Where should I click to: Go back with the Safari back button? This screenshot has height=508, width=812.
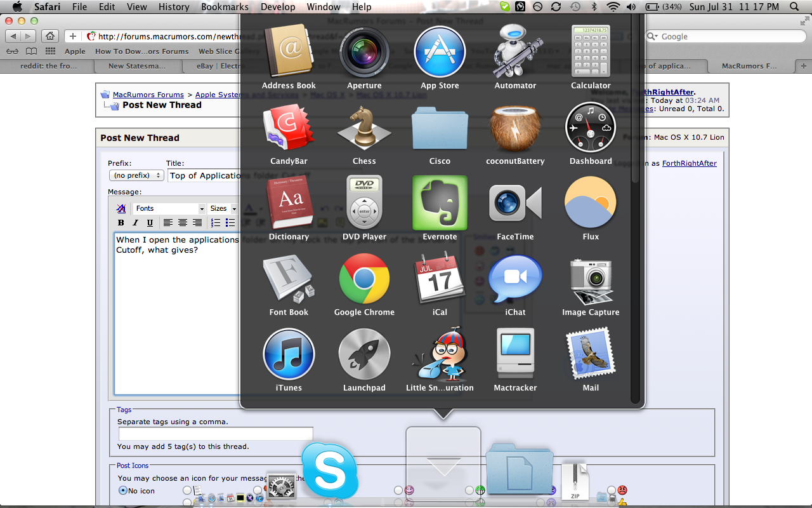13,36
